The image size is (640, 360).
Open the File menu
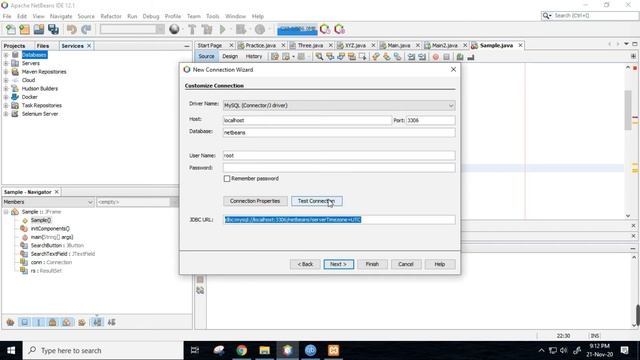coord(7,16)
